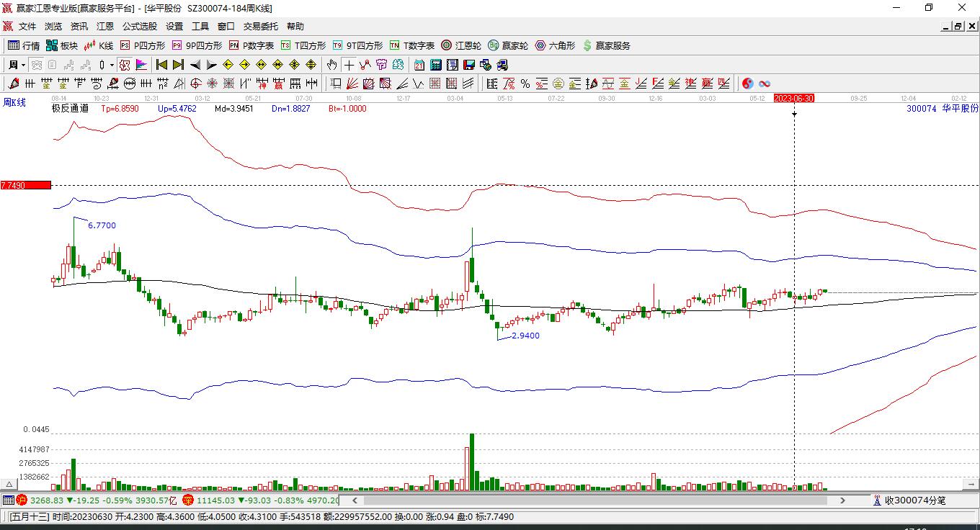
Task: Jump to first bar with skip-start icon
Action: tap(162, 65)
